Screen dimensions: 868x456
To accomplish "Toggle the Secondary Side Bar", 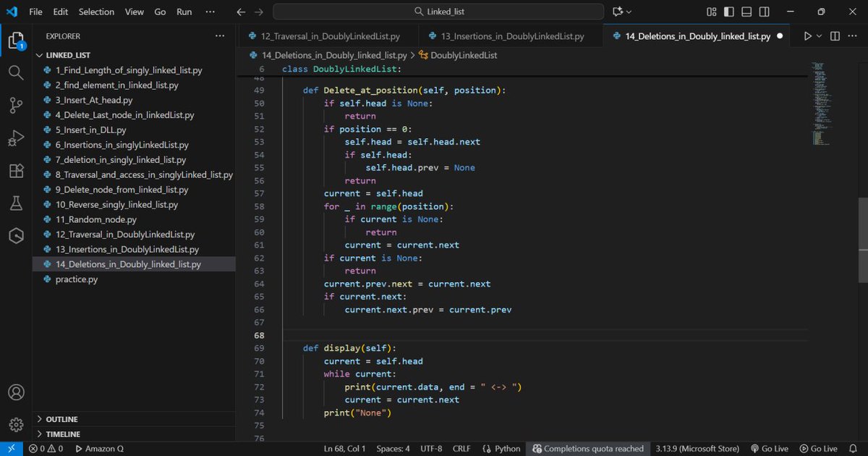I will coord(764,11).
